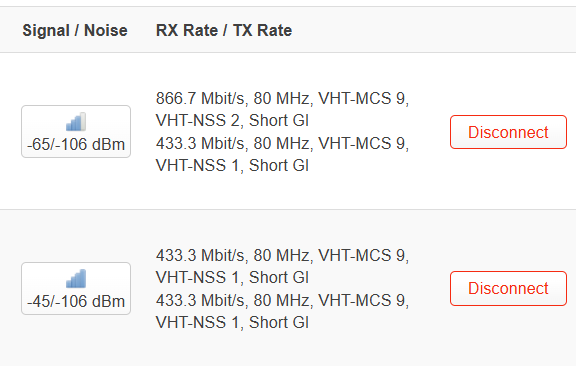Click the signal bars icon above -65/-106 dBm
Viewport: 576px width, 373px height.
76,122
